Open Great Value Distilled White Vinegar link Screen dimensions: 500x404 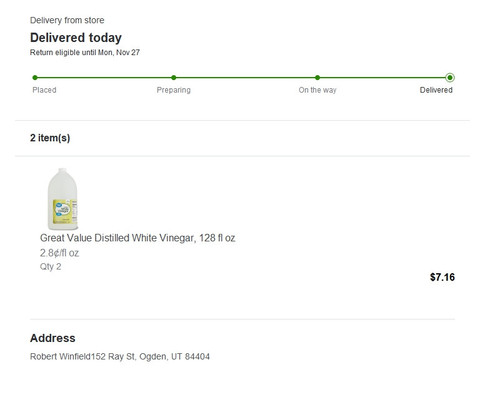pos(137,238)
